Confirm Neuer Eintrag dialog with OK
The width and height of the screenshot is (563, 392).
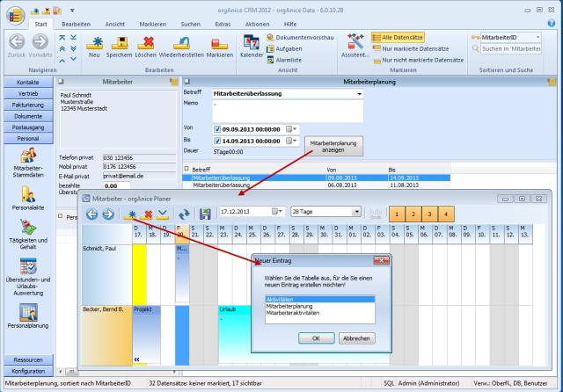click(x=317, y=338)
